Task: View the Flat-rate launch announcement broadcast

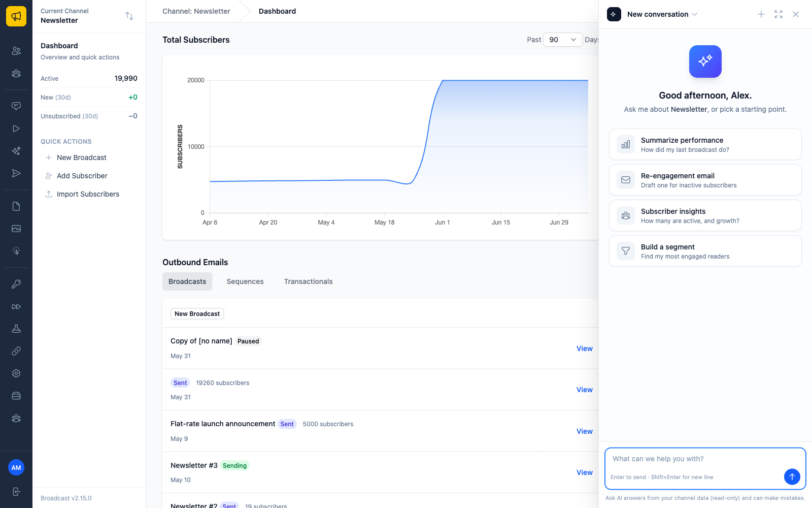Action: click(x=585, y=431)
